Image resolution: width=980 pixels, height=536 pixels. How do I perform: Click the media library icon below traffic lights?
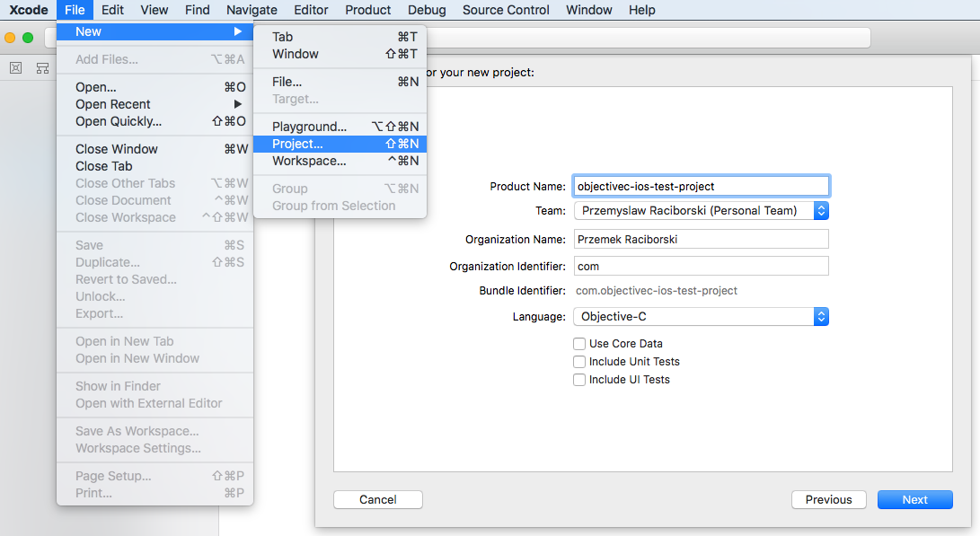tap(15, 67)
